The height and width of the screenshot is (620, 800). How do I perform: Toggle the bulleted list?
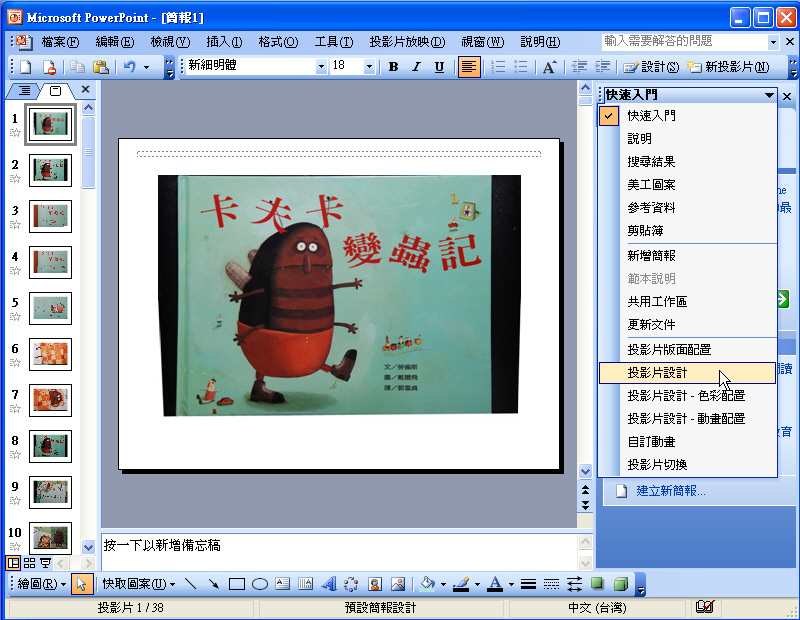coord(520,67)
